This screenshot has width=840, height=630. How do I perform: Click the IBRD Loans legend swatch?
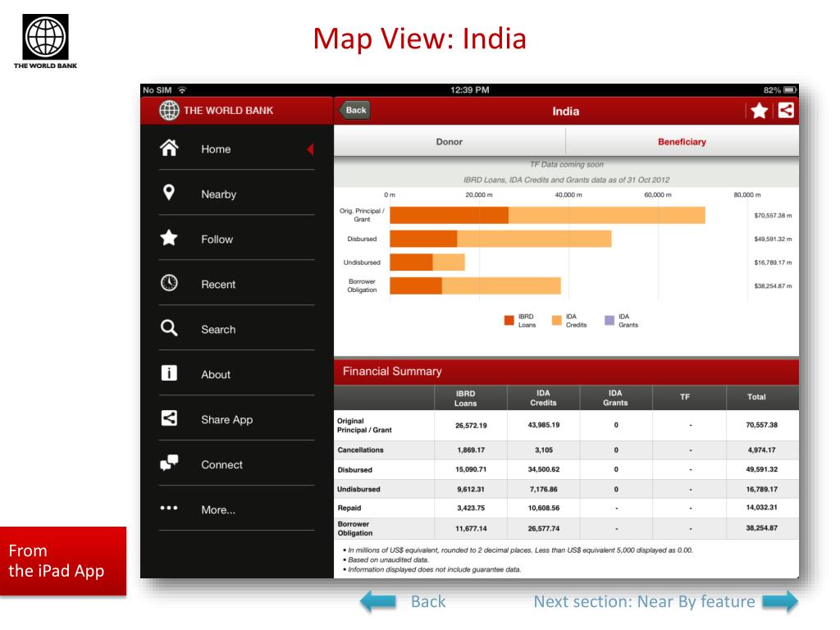click(509, 321)
